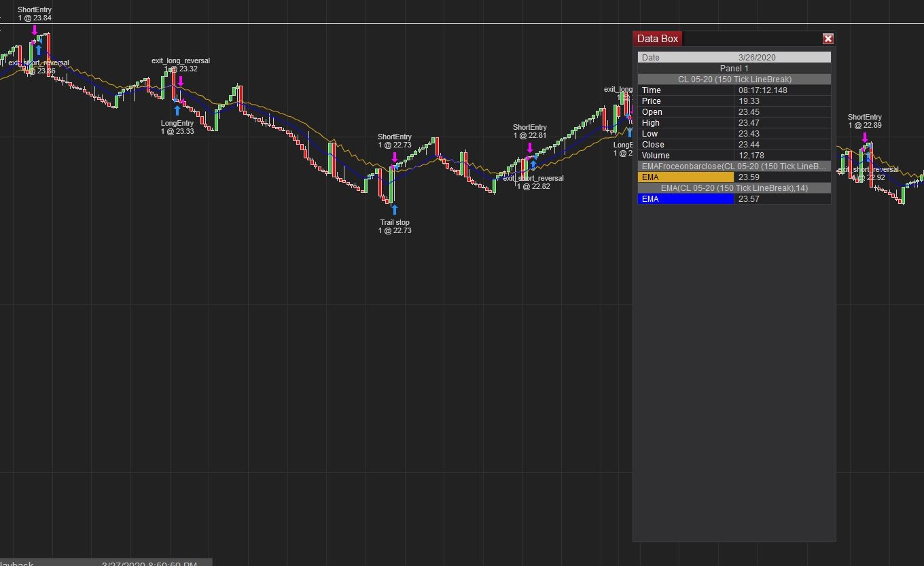
Task: Click the Open label in Data Box
Action: [652, 112]
